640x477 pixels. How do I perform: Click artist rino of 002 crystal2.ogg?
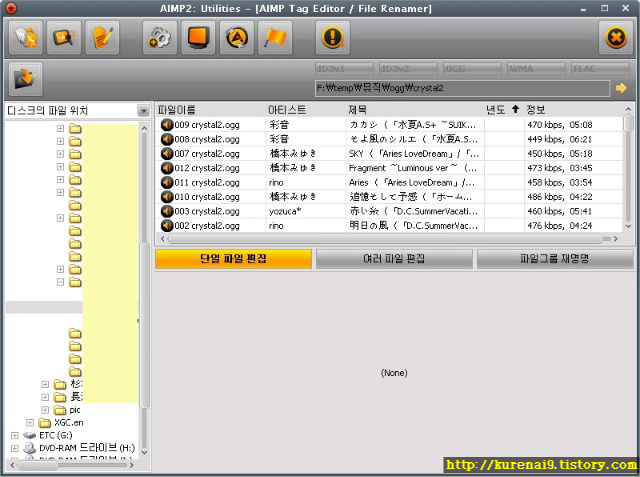276,226
